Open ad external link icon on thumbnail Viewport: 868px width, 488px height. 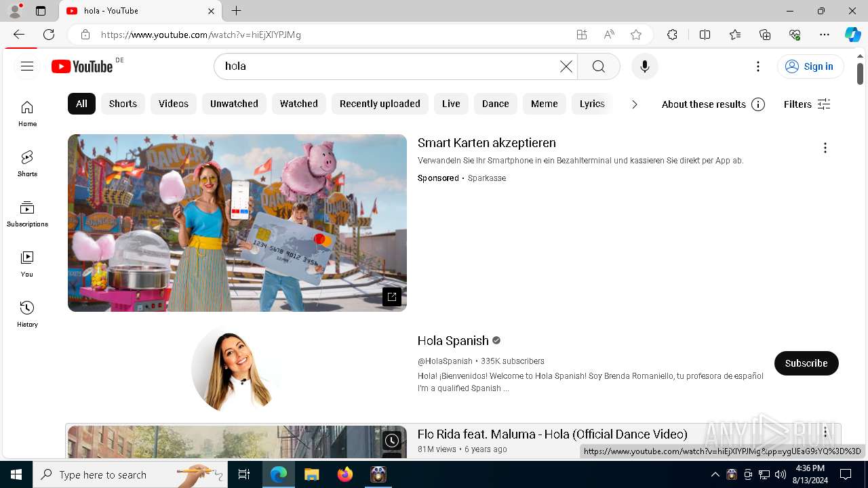392,297
